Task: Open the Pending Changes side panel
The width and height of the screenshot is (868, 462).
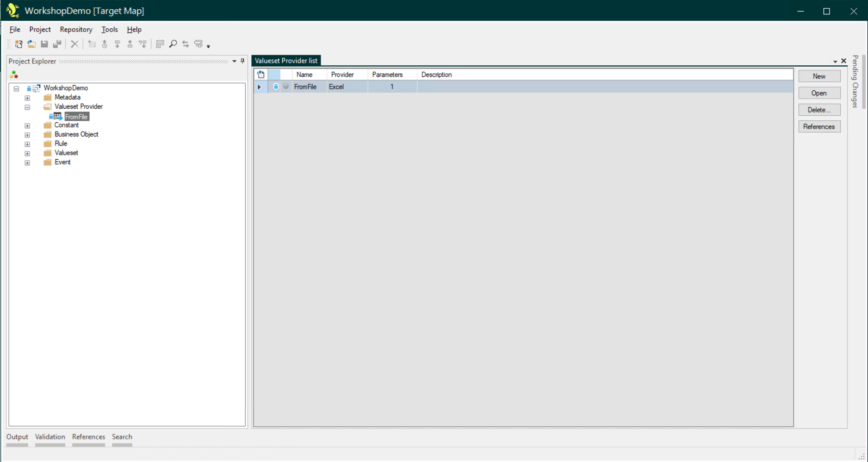Action: (855, 81)
